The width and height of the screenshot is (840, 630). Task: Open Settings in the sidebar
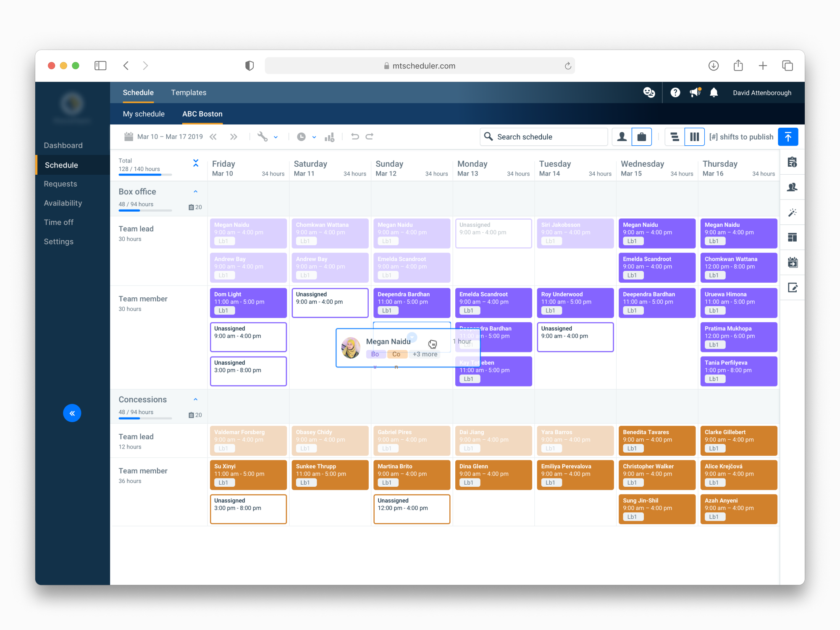click(58, 241)
